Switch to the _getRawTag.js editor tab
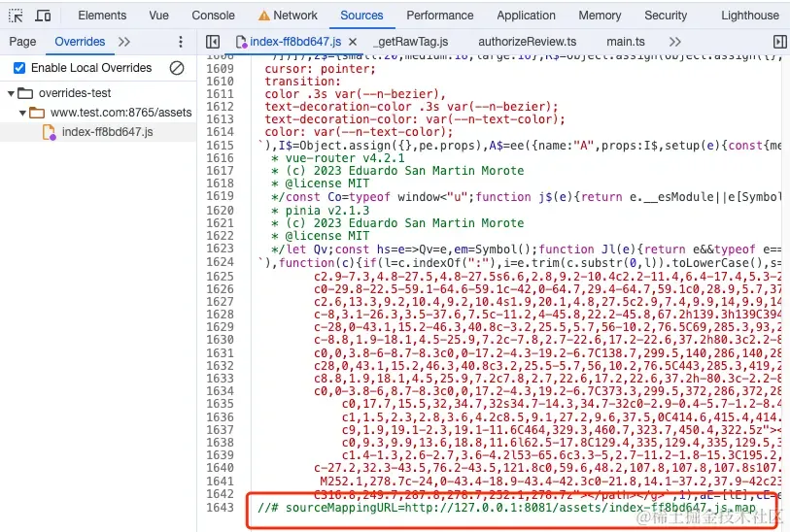This screenshot has height=532, width=790. 412,42
